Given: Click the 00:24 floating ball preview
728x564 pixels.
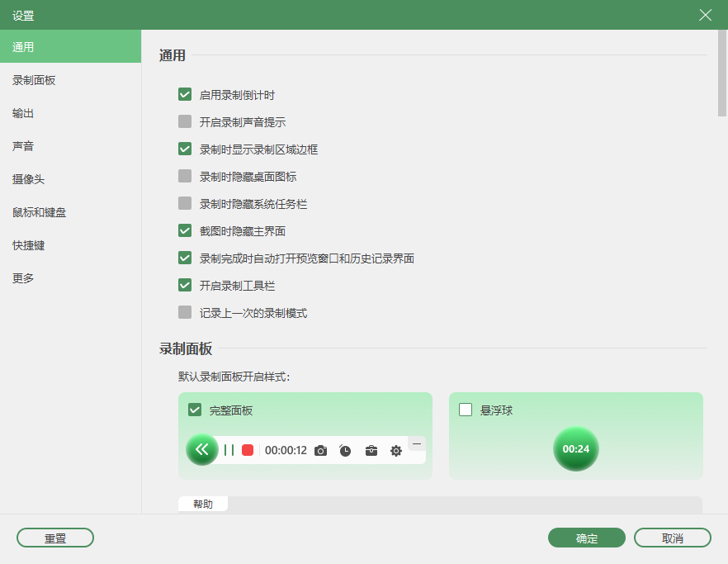Looking at the screenshot, I should [x=576, y=448].
